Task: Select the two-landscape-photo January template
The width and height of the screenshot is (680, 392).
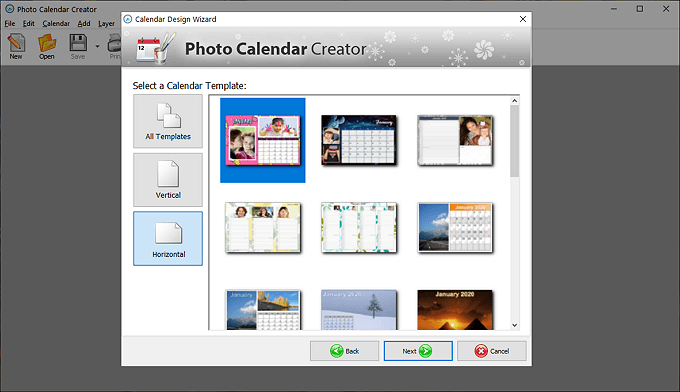Action: point(263,310)
